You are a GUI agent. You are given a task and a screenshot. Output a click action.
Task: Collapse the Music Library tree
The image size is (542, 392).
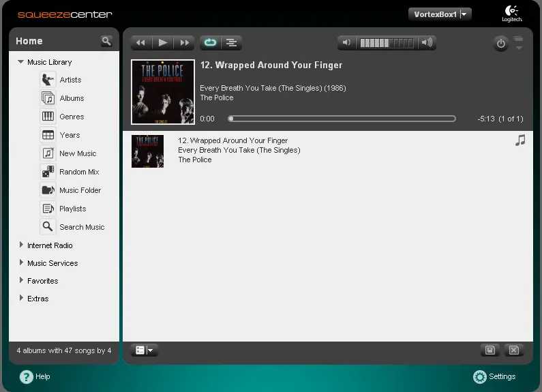tap(20, 62)
